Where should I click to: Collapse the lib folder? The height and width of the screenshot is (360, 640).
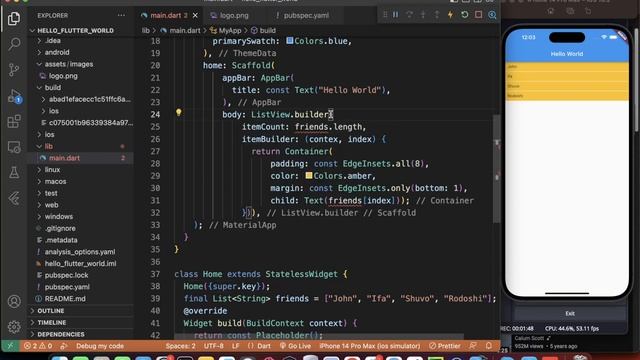[49, 146]
